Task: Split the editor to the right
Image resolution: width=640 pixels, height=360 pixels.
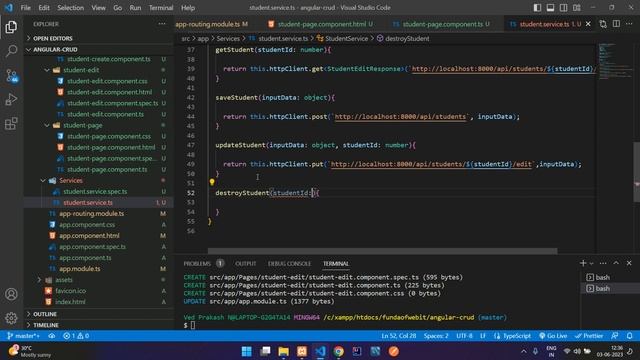Action: [x=616, y=24]
